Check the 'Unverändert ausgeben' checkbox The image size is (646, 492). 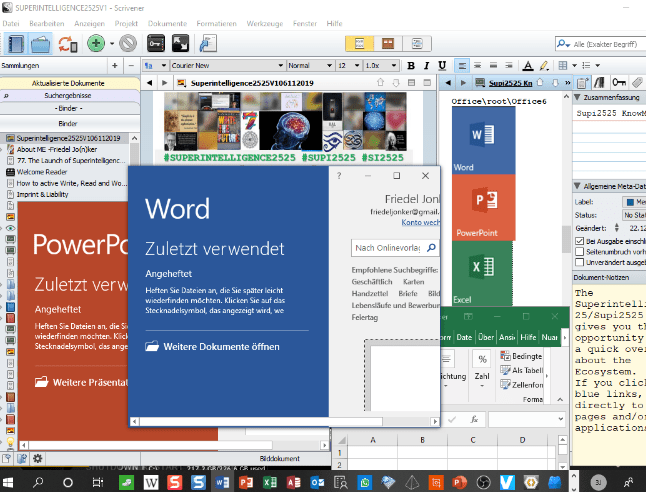tap(580, 263)
